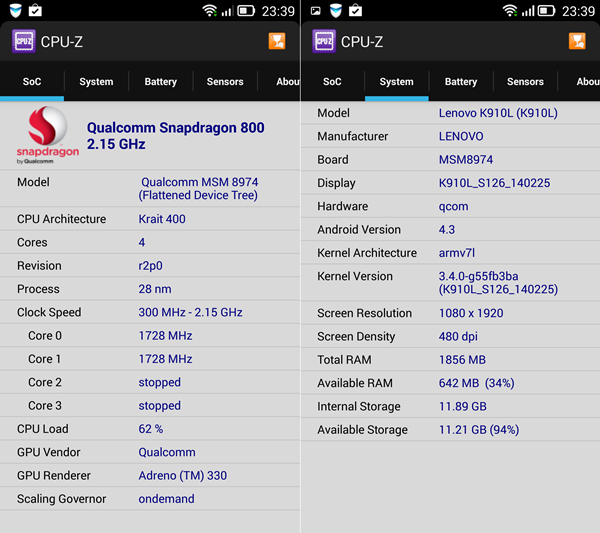Tap the CPU-Z app icon in left screen
Viewport: 600px width, 533px height.
pyautogui.click(x=24, y=41)
